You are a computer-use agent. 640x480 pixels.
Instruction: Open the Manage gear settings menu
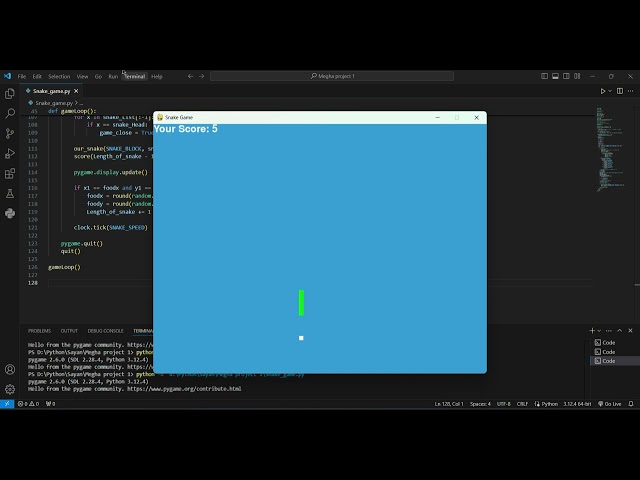[10, 389]
